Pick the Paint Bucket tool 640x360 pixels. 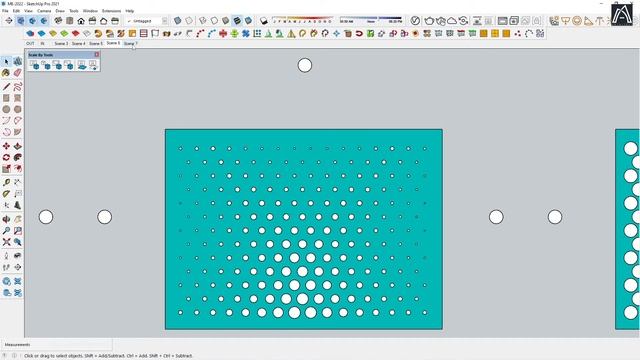tap(6, 73)
